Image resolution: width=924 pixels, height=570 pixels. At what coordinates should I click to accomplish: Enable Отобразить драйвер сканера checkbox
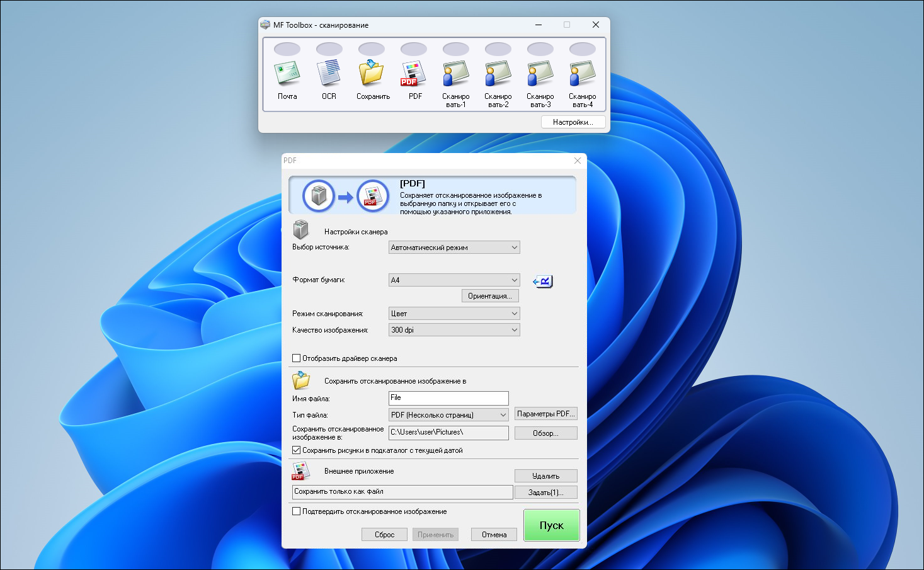[x=297, y=358]
